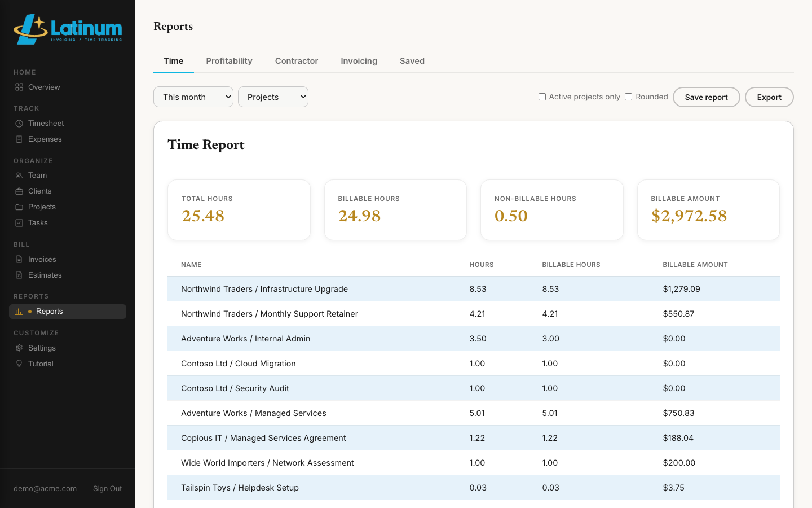Viewport: 812px width, 508px height.
Task: Click the Team people icon
Action: pos(19,175)
